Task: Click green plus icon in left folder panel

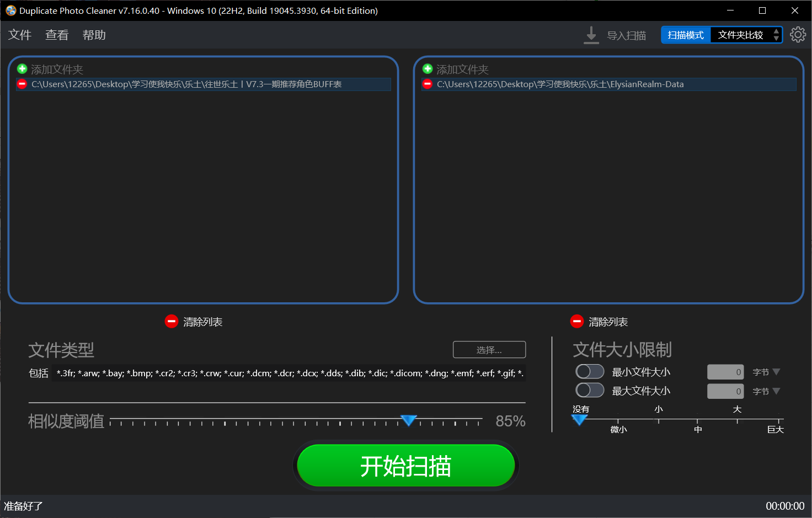Action: (22, 69)
